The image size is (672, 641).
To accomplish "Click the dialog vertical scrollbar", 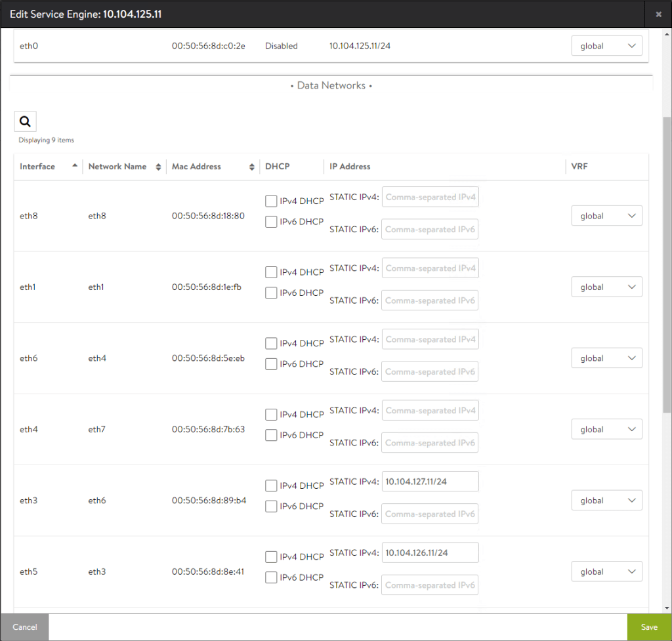I will [x=667, y=262].
